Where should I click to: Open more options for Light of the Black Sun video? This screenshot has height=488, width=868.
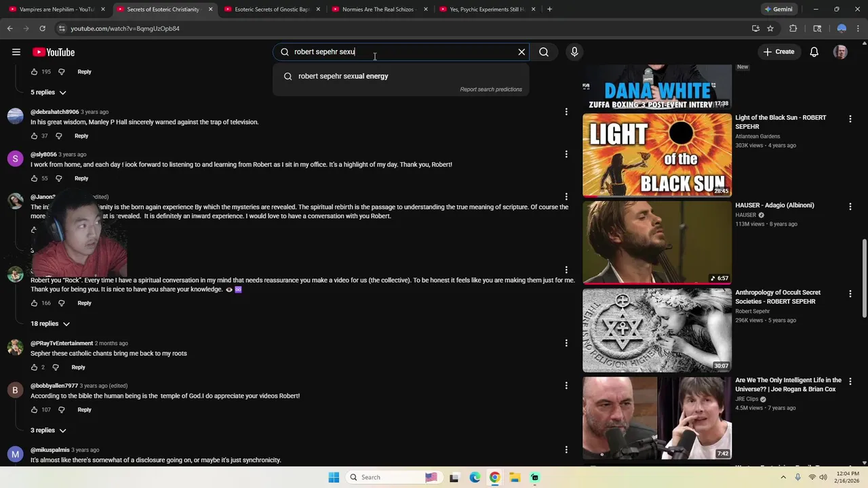(850, 119)
